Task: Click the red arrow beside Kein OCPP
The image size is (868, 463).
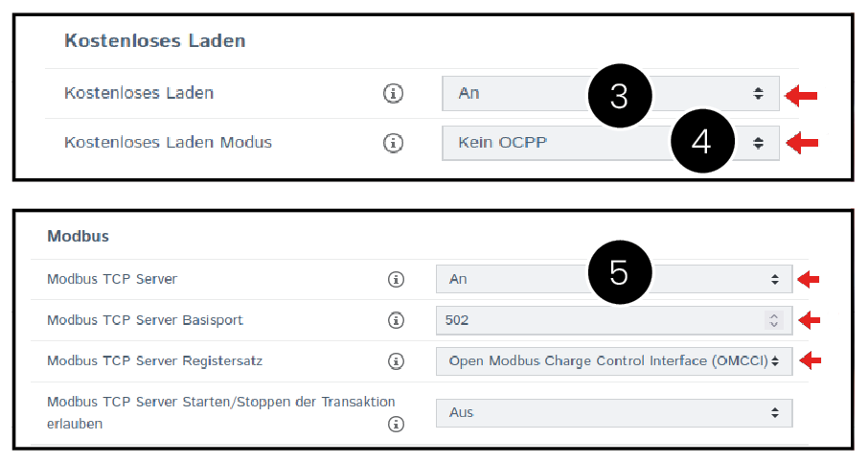Action: [x=802, y=143]
